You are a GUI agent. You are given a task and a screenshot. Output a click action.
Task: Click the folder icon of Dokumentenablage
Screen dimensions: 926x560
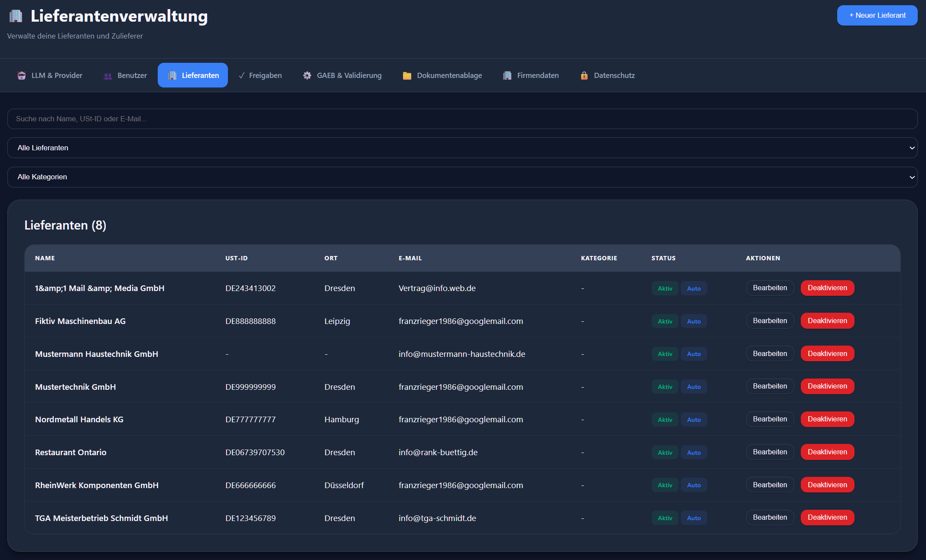(407, 75)
